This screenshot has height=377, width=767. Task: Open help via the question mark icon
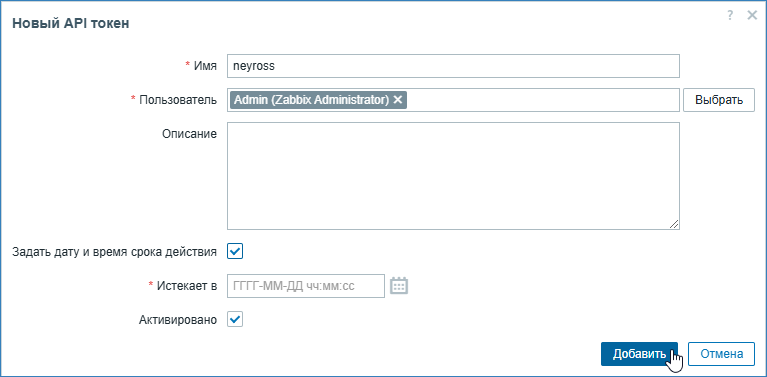coord(730,16)
